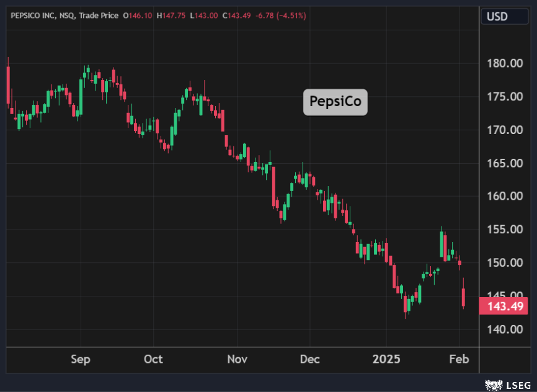Click the PepsiCo label box
Screen dimensions: 537x392
point(335,102)
